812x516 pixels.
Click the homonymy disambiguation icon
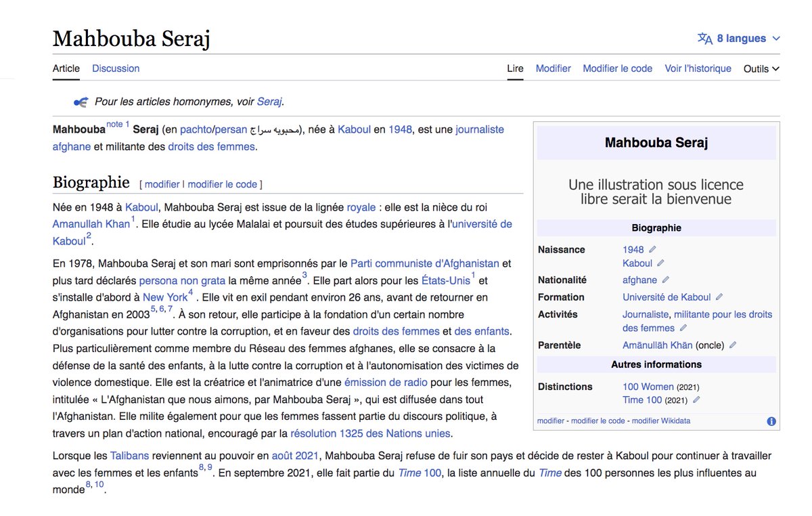tap(81, 102)
